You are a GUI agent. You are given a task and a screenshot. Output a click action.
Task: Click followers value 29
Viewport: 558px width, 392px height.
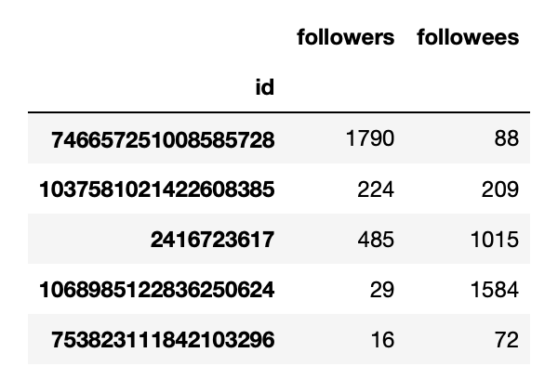coord(383,290)
